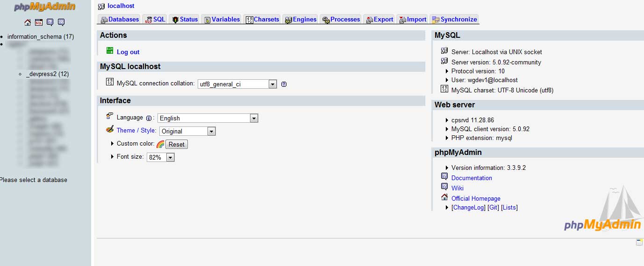This screenshot has height=266, width=644.
Task: Open the SQL query window icon in the sidebar
Action: click(39, 22)
